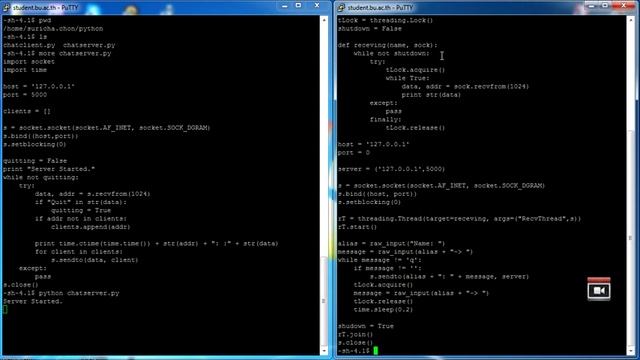This screenshot has width=640, height=360.
Task: Click the video camera recording icon
Action: tap(599, 289)
